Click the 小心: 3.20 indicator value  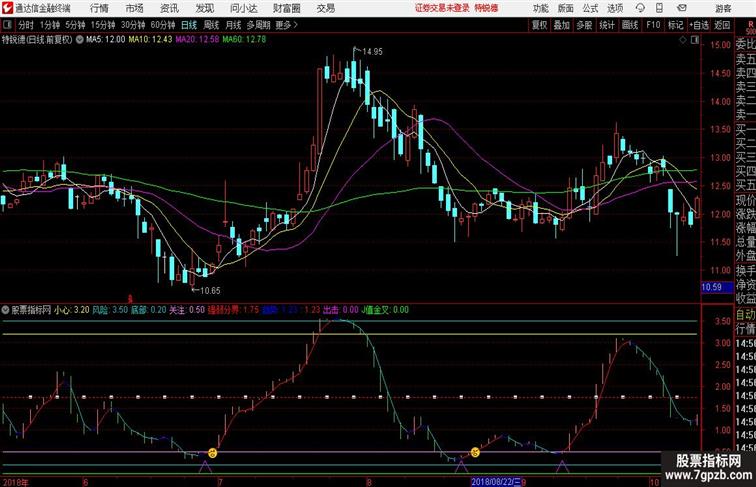tap(72, 310)
